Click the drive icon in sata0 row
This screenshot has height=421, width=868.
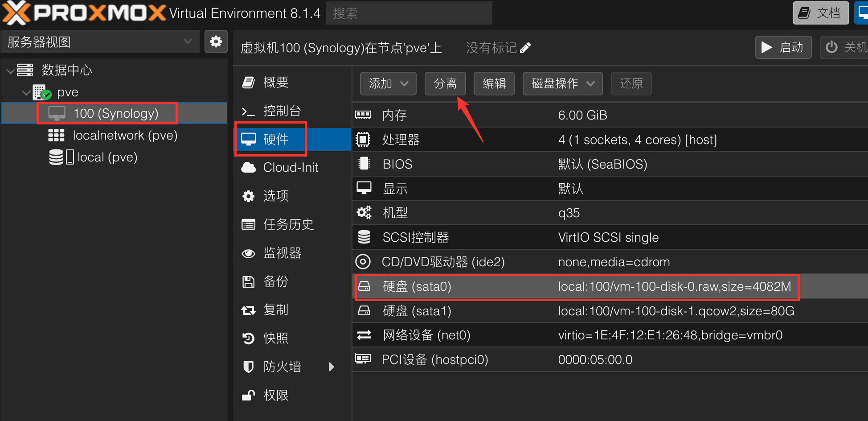(364, 286)
